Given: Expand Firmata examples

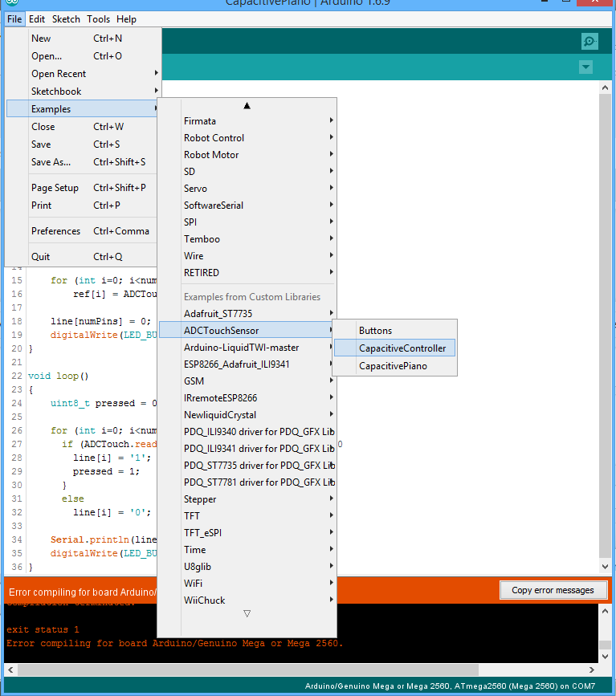Looking at the screenshot, I should [247, 120].
